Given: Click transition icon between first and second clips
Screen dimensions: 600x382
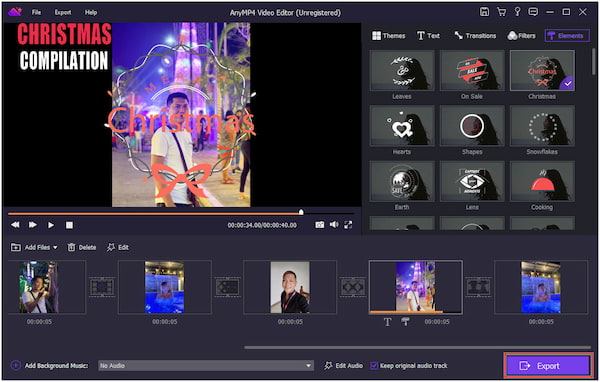Looking at the screenshot, I should 102,287.
